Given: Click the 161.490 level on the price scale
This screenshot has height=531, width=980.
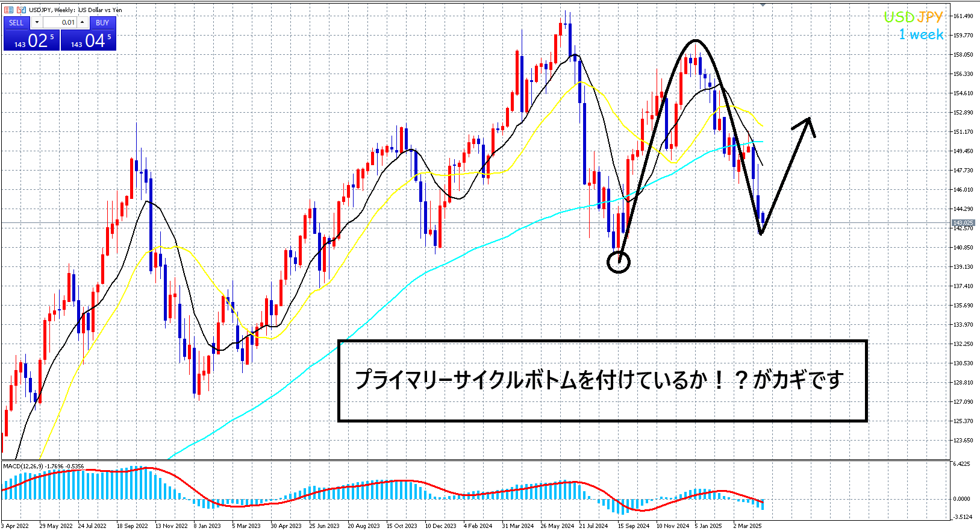Looking at the screenshot, I should click(x=964, y=16).
